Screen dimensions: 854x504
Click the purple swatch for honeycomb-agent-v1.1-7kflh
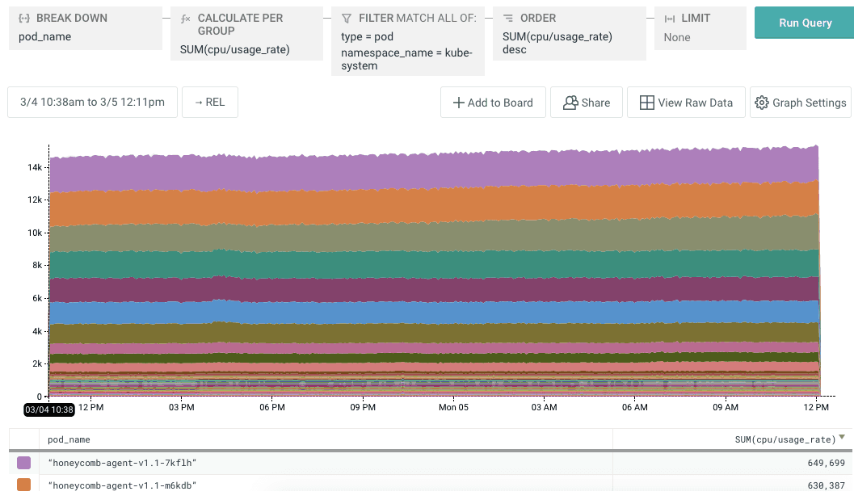[x=24, y=463]
